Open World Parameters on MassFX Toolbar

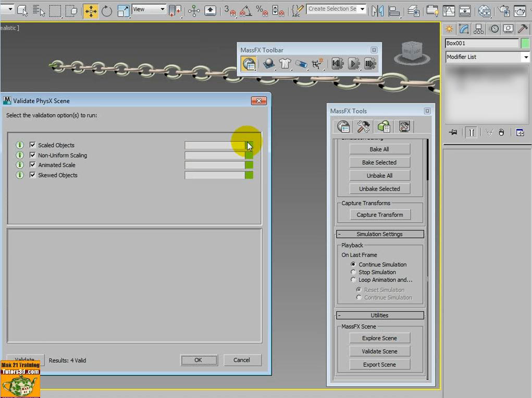point(249,64)
